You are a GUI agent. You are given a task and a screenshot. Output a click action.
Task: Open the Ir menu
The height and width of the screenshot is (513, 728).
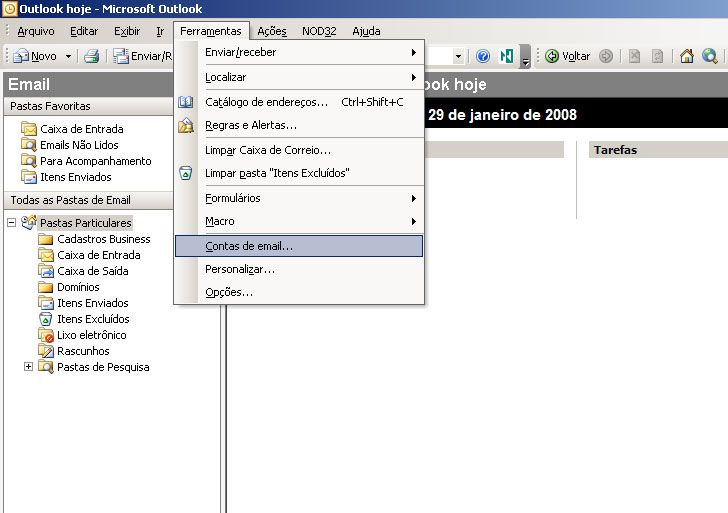(x=160, y=31)
